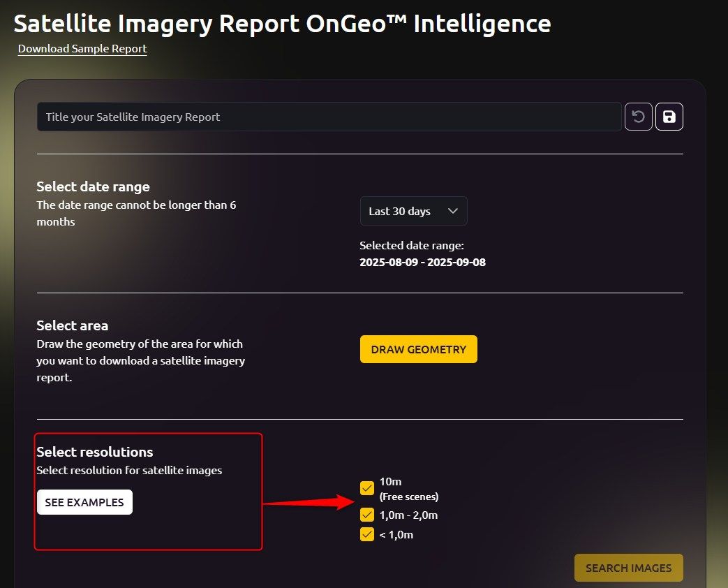Click the Draw Geometry button
728x588 pixels.
coord(418,349)
